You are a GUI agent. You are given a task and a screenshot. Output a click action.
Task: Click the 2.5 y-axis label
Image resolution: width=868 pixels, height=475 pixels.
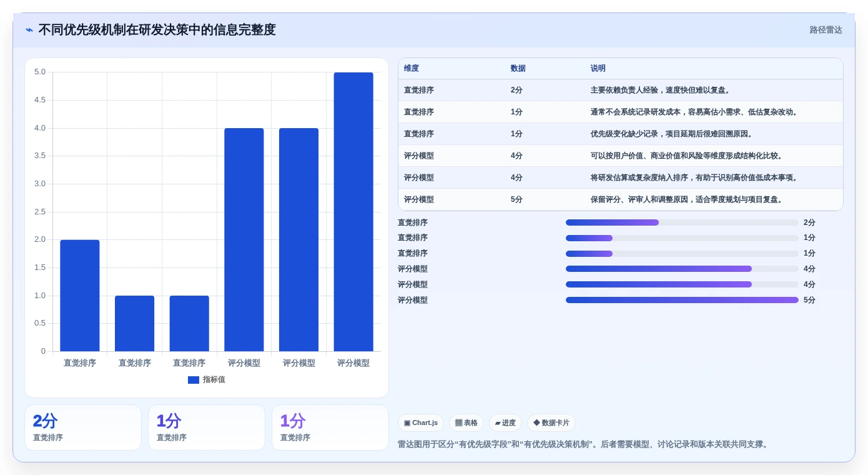click(x=40, y=212)
